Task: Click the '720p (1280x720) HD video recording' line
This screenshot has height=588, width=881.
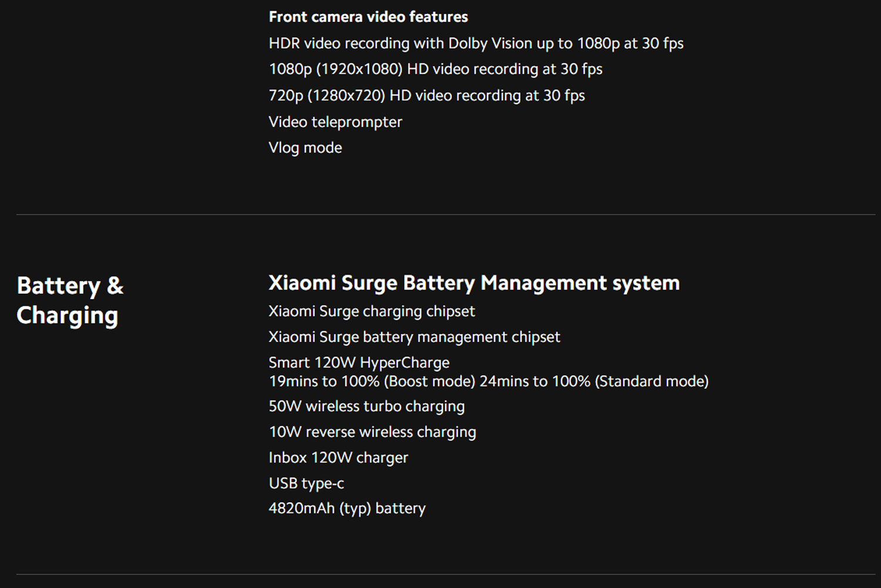Action: pos(426,96)
